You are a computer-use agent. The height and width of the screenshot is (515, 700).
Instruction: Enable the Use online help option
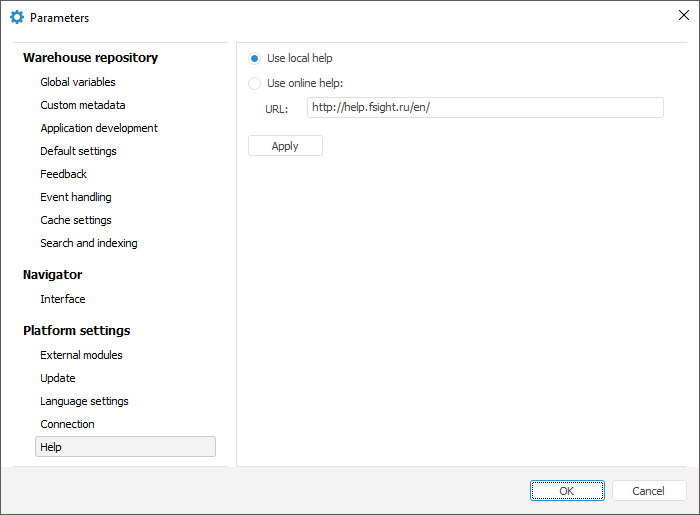[x=255, y=84]
